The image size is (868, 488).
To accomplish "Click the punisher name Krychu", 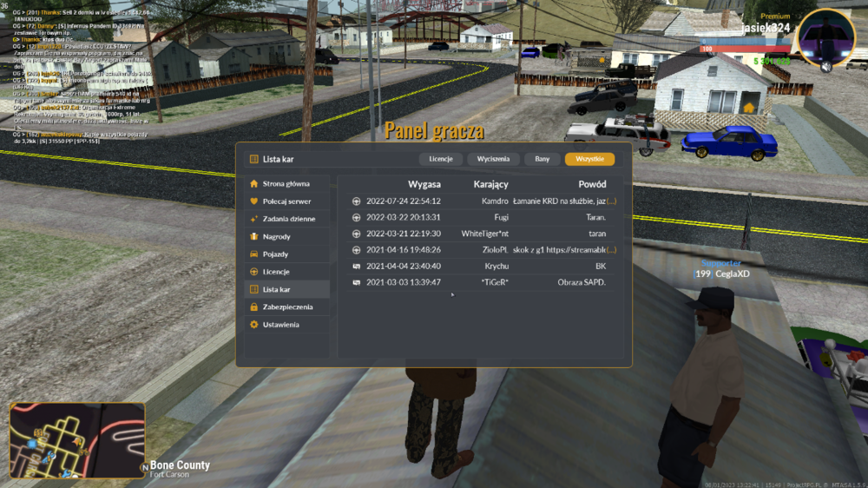I will pyautogui.click(x=496, y=266).
